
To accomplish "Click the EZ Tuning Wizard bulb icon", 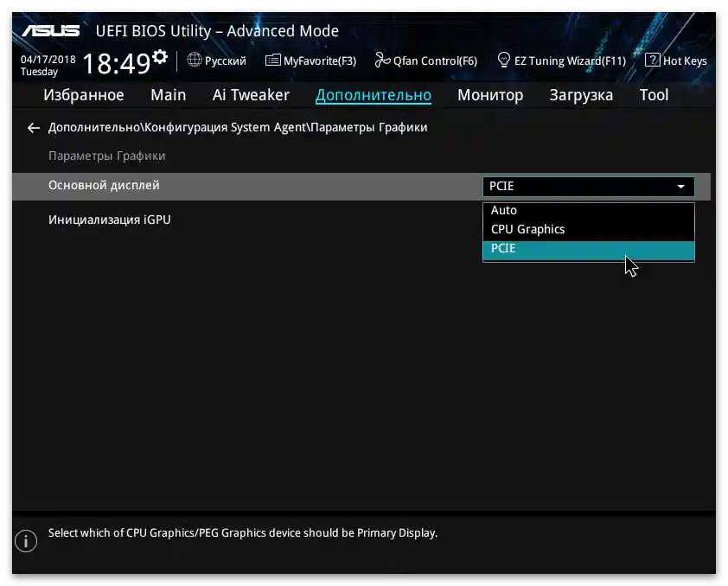I will [x=504, y=60].
